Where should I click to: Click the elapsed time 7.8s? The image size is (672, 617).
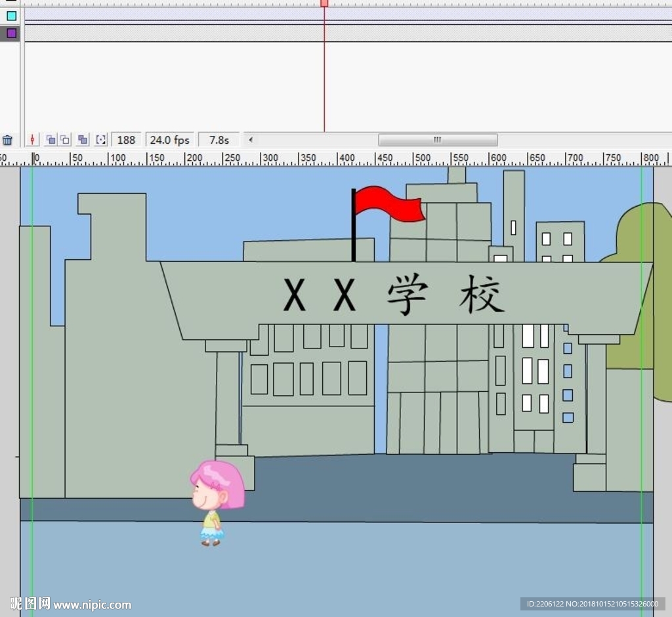pyautogui.click(x=219, y=140)
